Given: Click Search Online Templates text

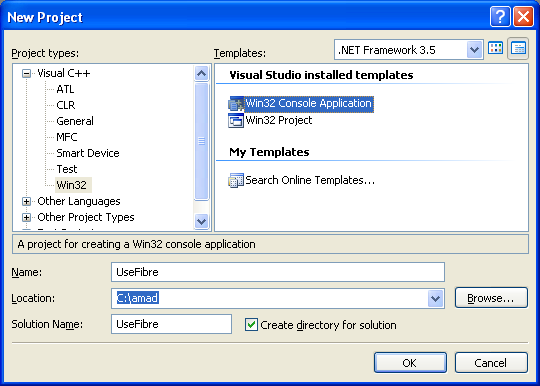Looking at the screenshot, I should pos(310,180).
